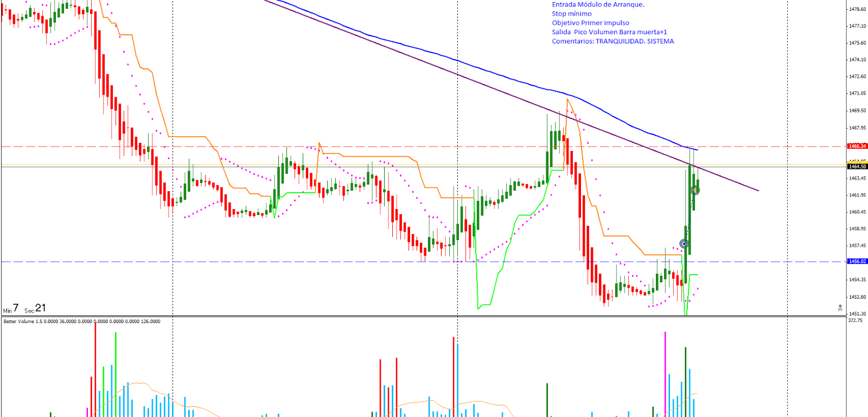The height and width of the screenshot is (417, 868).
Task: Click the bright green volume bar
Action: point(116,375)
